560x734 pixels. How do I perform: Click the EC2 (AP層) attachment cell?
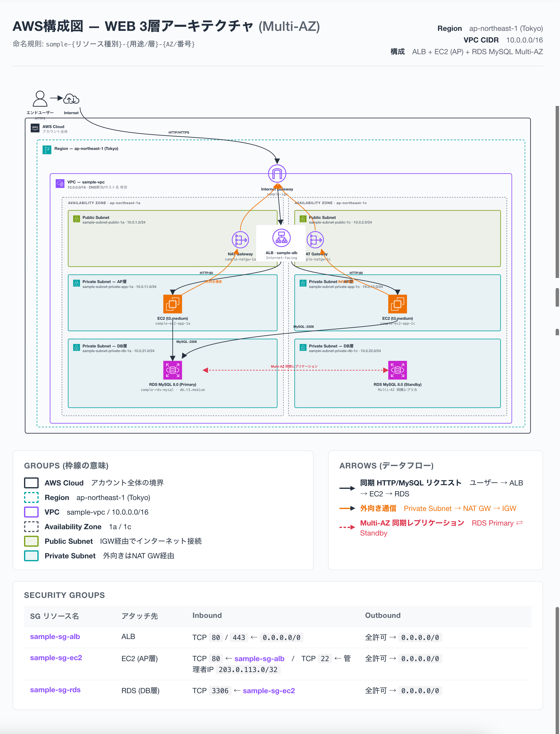139,659
